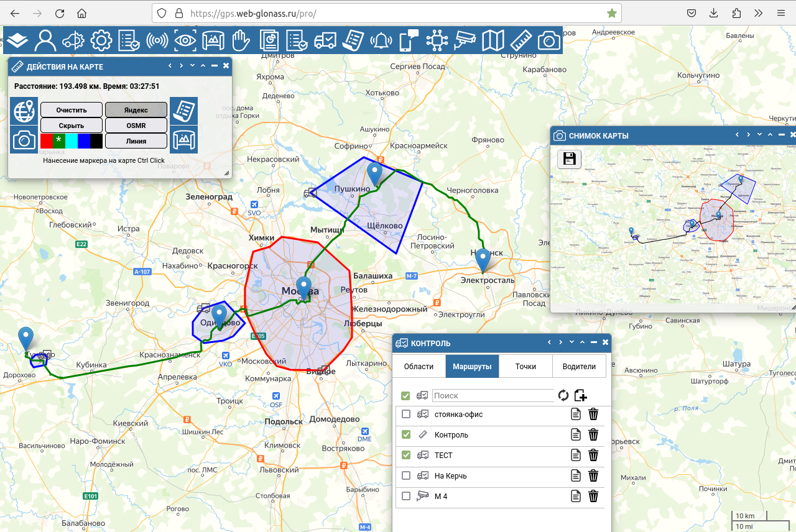The width and height of the screenshot is (796, 532).
Task: Switch to the Водители tab
Action: [579, 367]
